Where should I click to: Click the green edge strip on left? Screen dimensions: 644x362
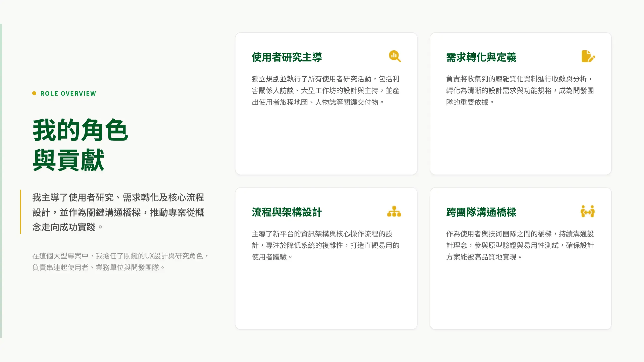[x=1, y=181]
